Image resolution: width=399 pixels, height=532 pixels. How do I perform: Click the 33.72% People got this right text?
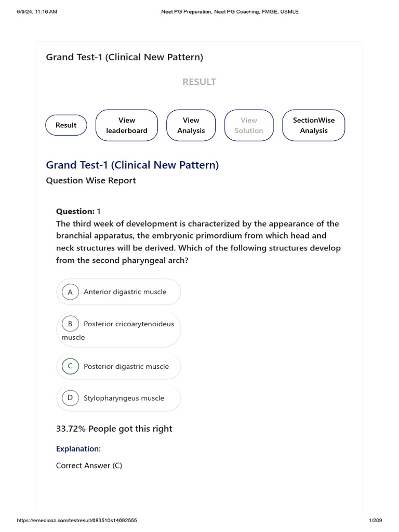pyautogui.click(x=114, y=429)
